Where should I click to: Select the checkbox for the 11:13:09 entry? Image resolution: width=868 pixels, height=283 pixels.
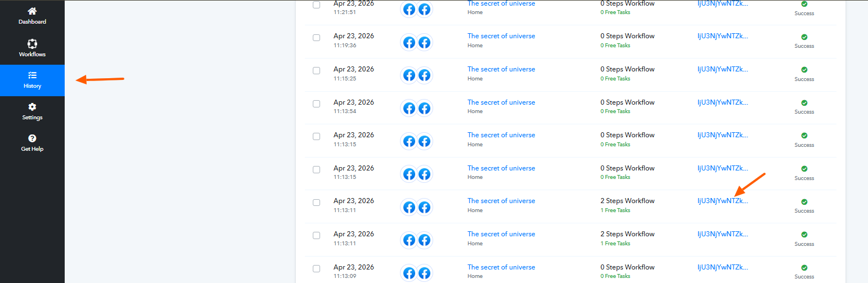point(316,269)
